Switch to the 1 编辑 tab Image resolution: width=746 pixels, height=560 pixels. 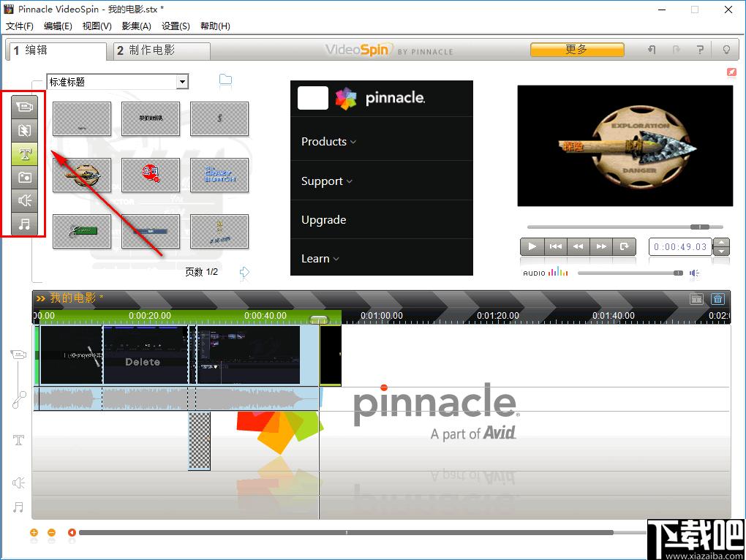tap(56, 51)
